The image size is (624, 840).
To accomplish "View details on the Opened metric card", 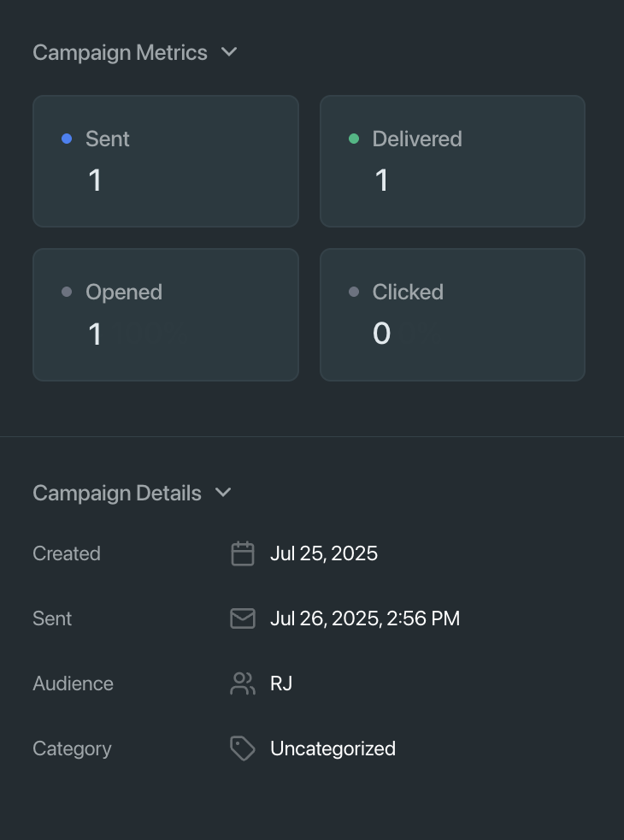I will 166,314.
